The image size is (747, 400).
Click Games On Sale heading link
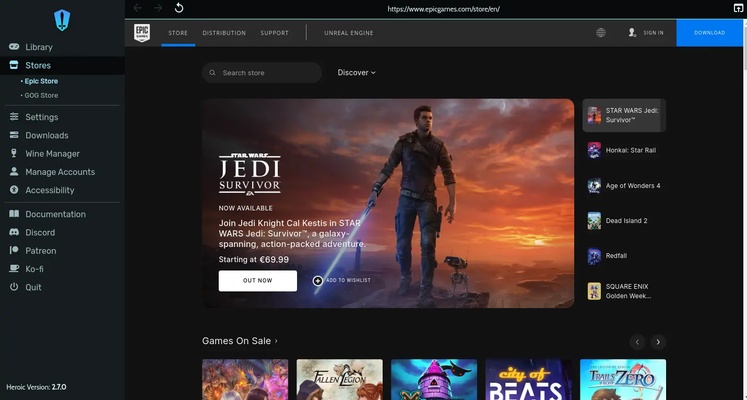236,341
